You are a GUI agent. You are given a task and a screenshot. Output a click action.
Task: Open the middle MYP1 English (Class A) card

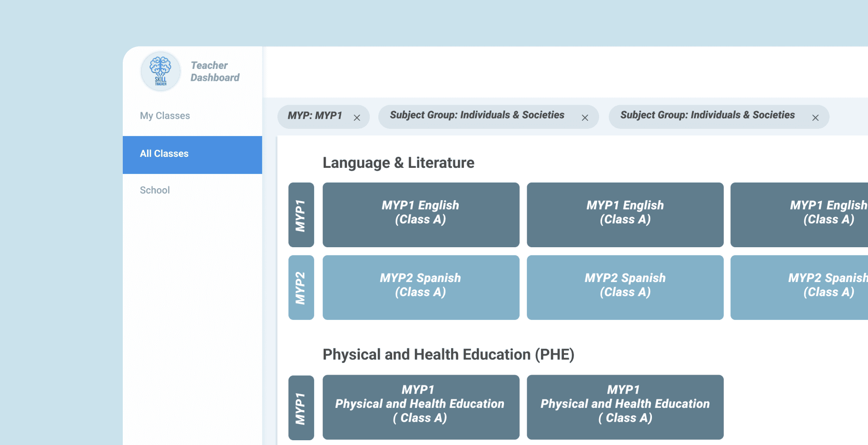[625, 215]
